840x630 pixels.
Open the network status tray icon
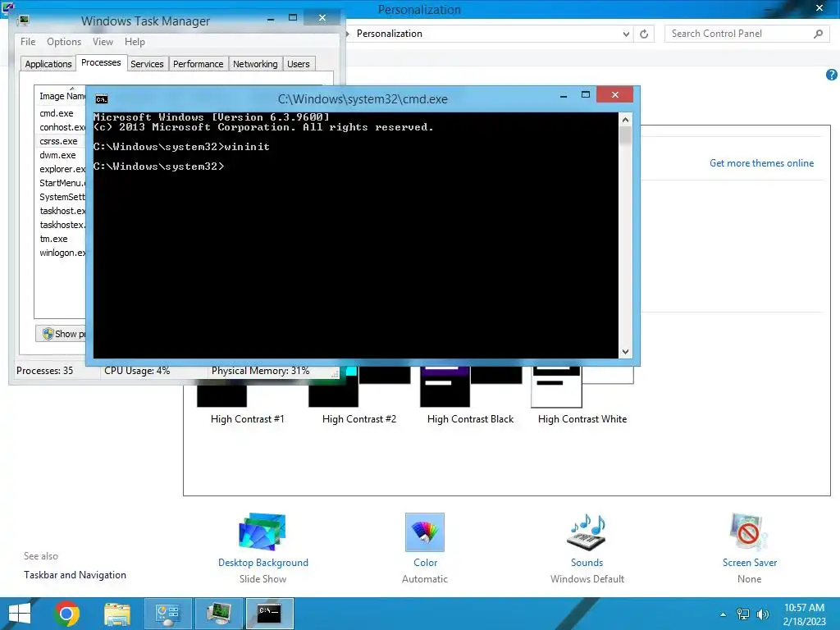(743, 614)
